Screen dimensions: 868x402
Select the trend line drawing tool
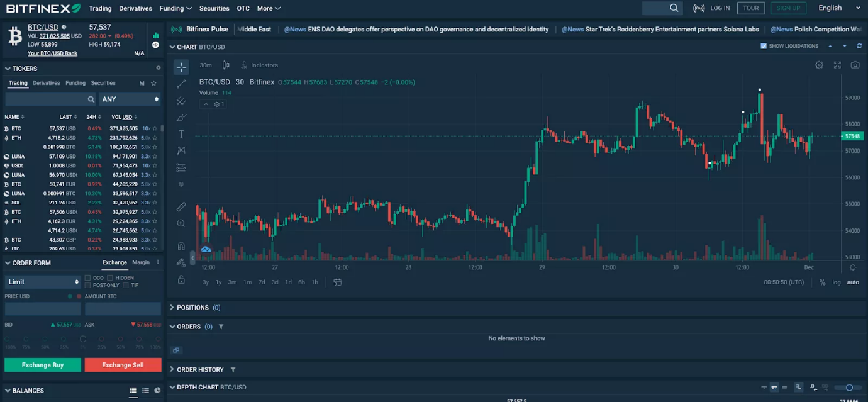[x=181, y=84]
